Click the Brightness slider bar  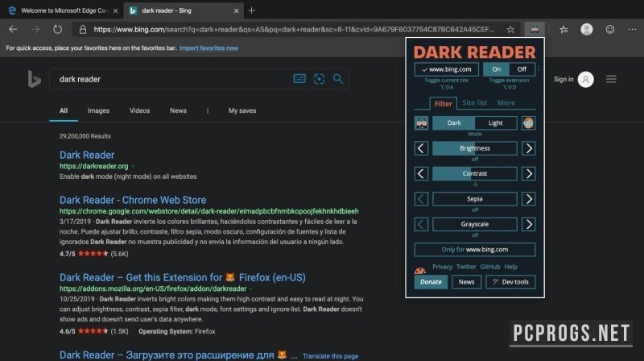click(475, 148)
